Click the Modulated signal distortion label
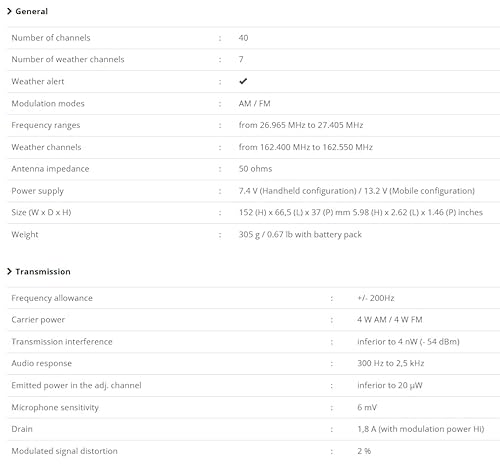The width and height of the screenshot is (500, 465). pos(65,451)
